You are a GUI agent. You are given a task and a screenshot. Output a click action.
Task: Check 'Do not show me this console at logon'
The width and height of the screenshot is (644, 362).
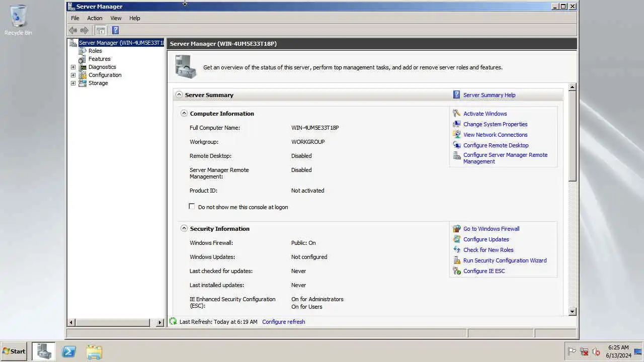pyautogui.click(x=192, y=206)
